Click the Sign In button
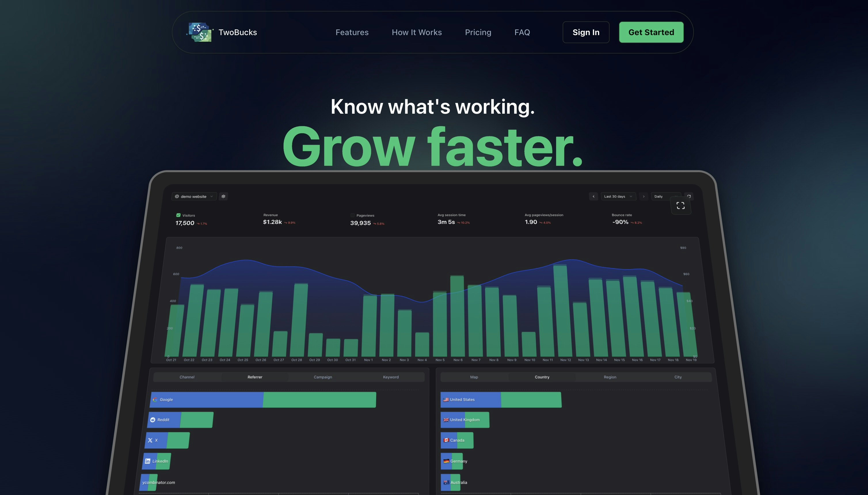The height and width of the screenshot is (495, 868). click(x=586, y=32)
